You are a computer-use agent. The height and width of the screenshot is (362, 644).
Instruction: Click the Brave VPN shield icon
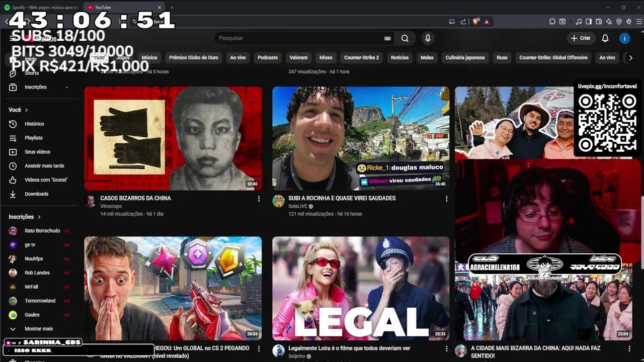pyautogui.click(x=619, y=22)
